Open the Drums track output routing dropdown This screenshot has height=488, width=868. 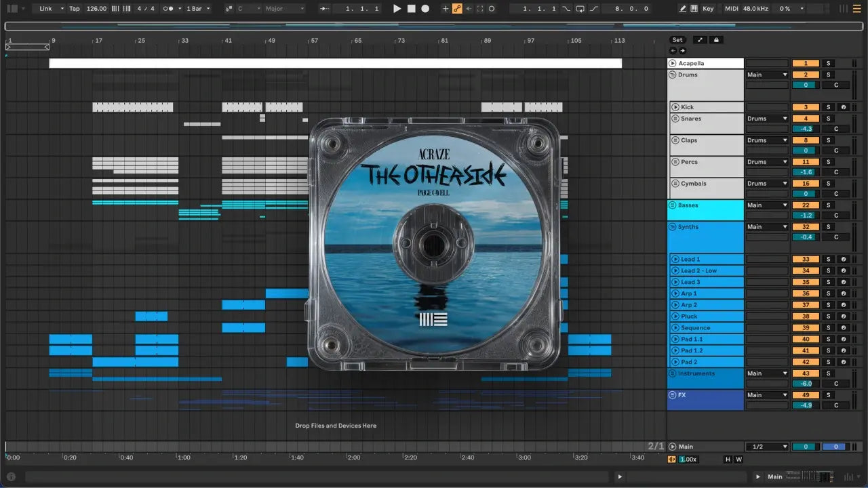(x=767, y=75)
